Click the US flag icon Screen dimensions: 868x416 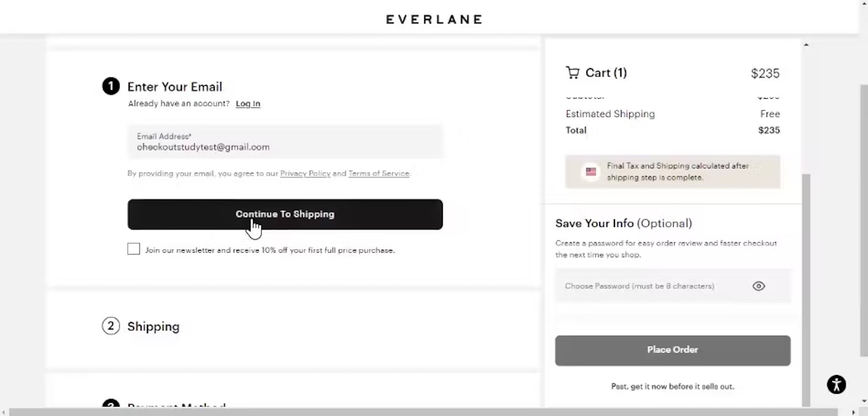click(x=591, y=172)
